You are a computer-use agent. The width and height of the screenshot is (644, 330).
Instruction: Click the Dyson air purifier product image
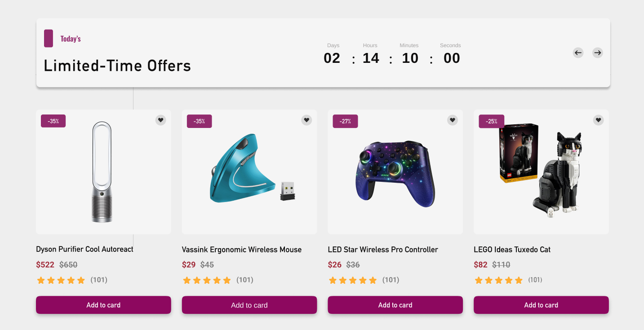tap(102, 172)
